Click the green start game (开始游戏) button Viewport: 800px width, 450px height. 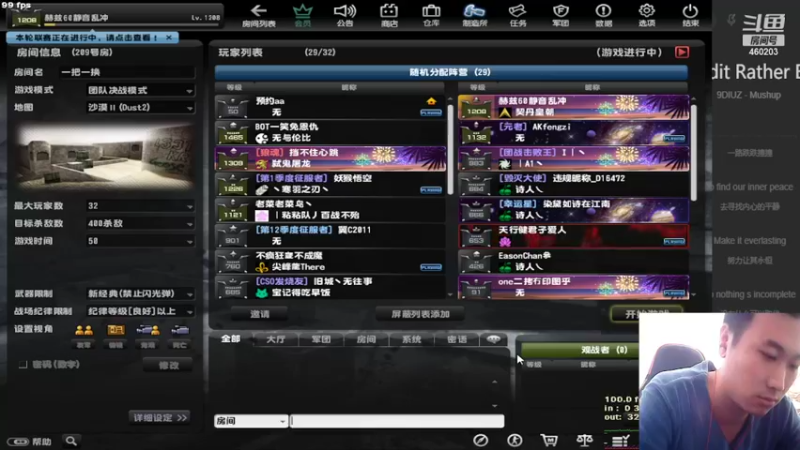click(x=646, y=313)
